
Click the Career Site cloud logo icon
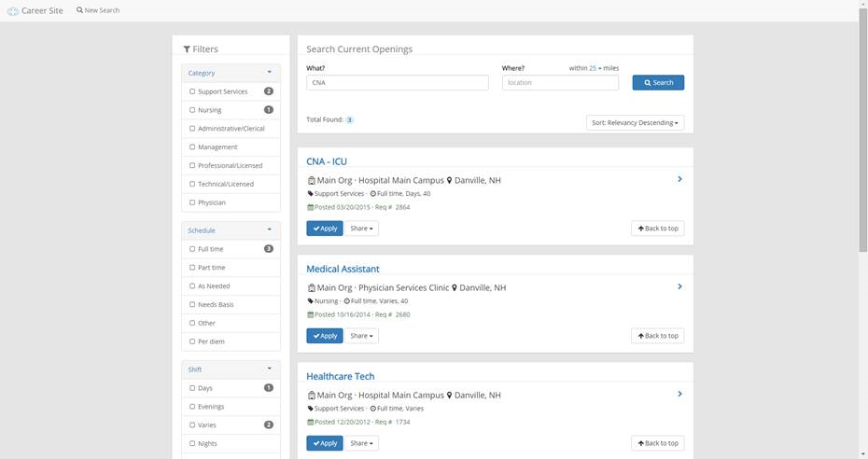coord(12,10)
